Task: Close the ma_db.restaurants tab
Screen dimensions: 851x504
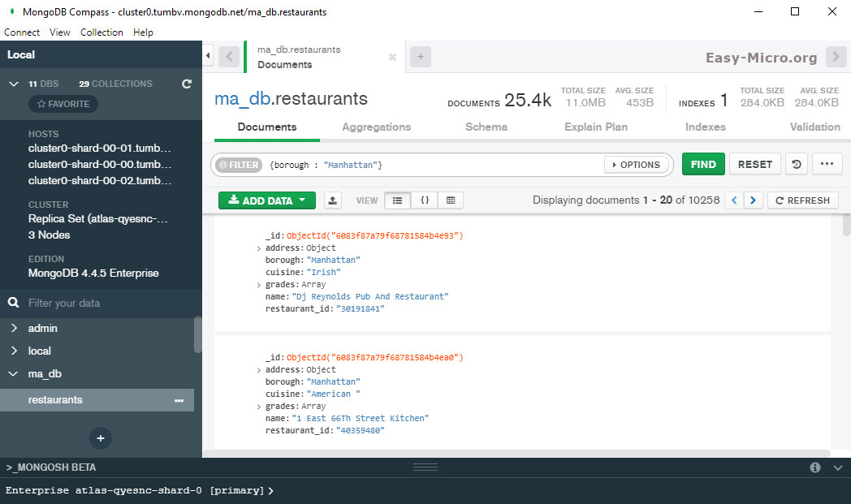Action: click(x=392, y=57)
